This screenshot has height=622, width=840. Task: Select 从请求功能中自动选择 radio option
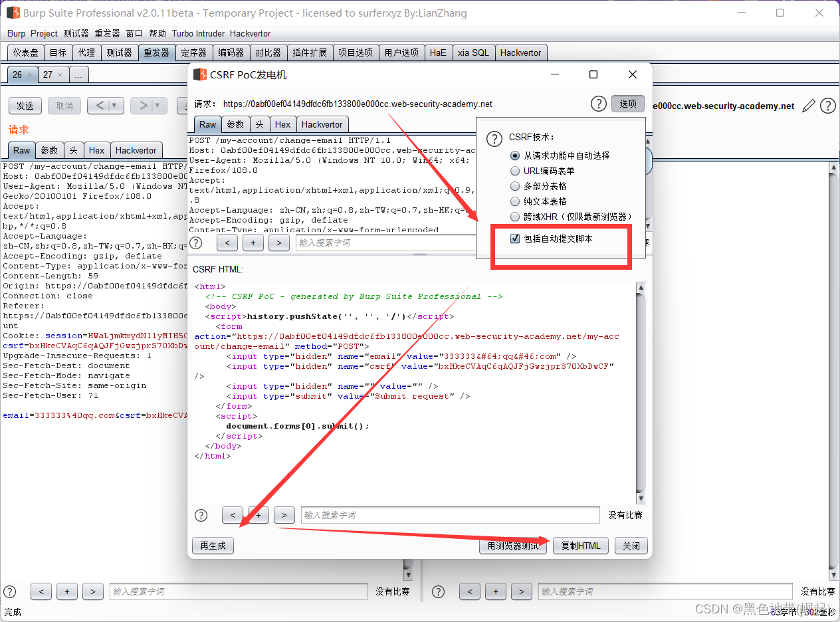point(514,155)
